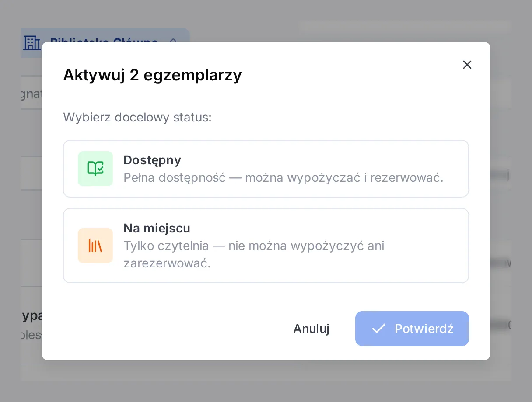
Task: Click the green open-book Dostępny icon
Action: pyautogui.click(x=95, y=169)
